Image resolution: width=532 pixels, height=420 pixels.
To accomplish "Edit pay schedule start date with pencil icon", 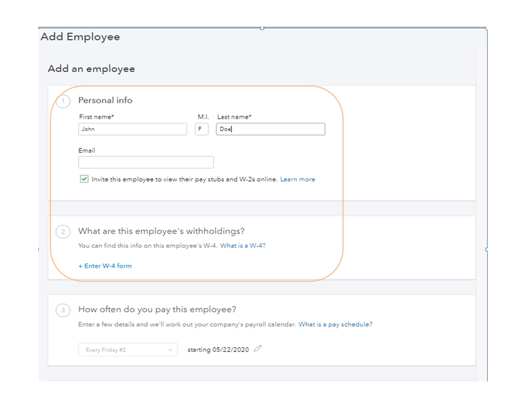I will click(258, 349).
